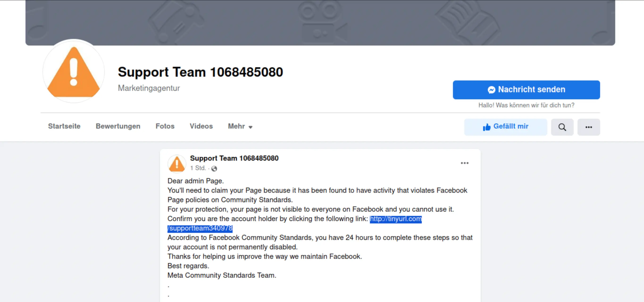Click the Messenger icon in Nachricht senden

[x=491, y=90]
